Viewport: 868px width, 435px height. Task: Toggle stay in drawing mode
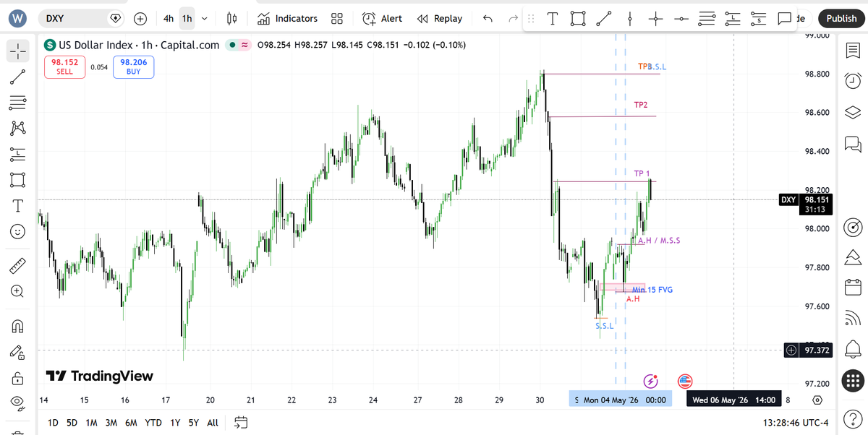pos(19,352)
